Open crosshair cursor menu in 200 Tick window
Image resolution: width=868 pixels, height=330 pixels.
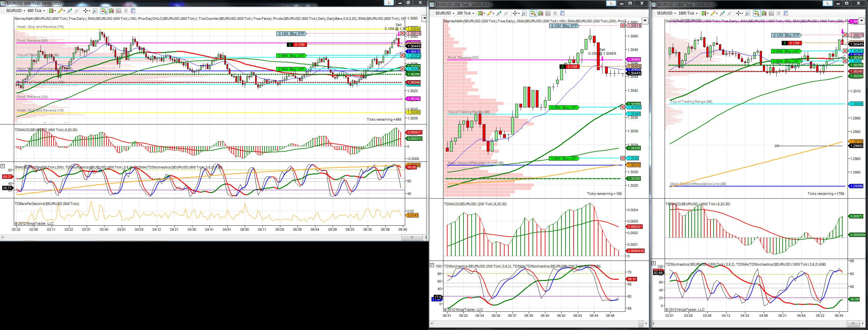[516, 13]
